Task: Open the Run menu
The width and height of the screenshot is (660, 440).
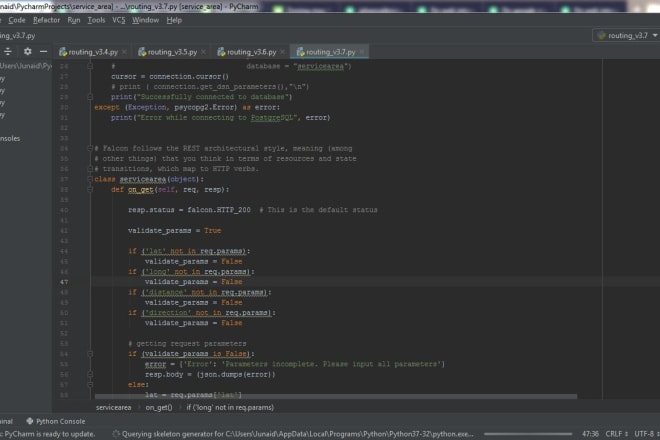Action: click(x=74, y=20)
